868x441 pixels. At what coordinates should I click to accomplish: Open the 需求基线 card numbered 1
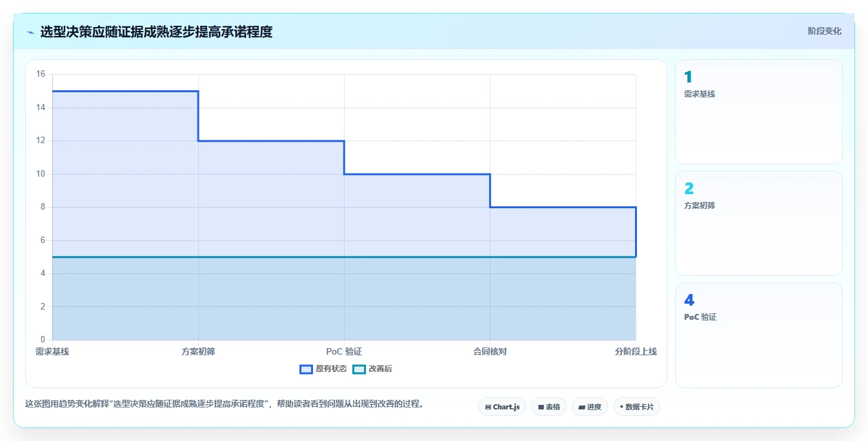(759, 112)
